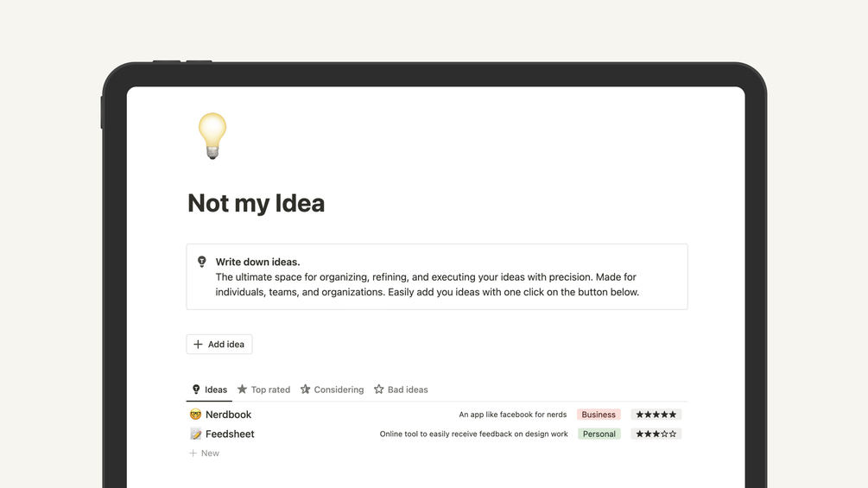Click the red Business tag on Nerdbook
Image resolution: width=868 pixels, height=488 pixels.
[599, 415]
